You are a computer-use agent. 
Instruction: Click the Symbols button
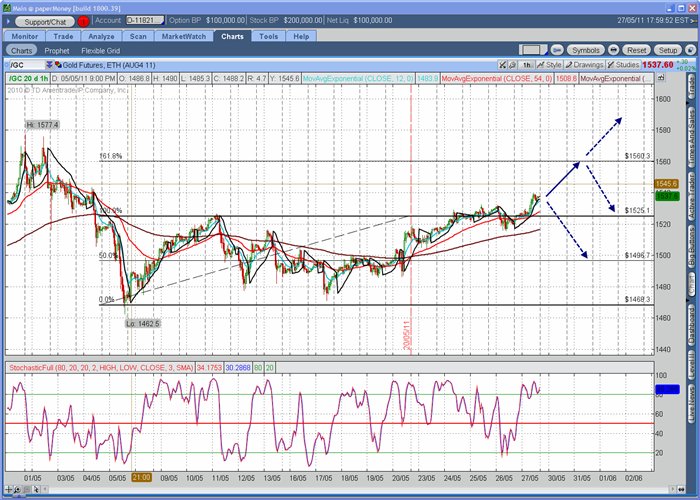(585, 50)
